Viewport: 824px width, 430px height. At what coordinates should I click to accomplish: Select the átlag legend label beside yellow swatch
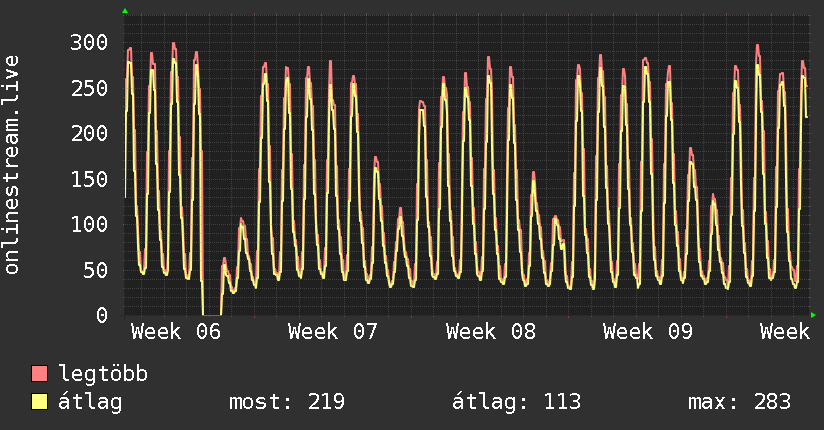coord(90,402)
